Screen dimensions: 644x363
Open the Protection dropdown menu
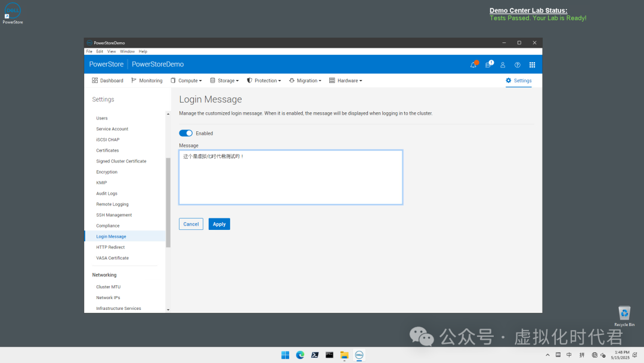pos(264,81)
